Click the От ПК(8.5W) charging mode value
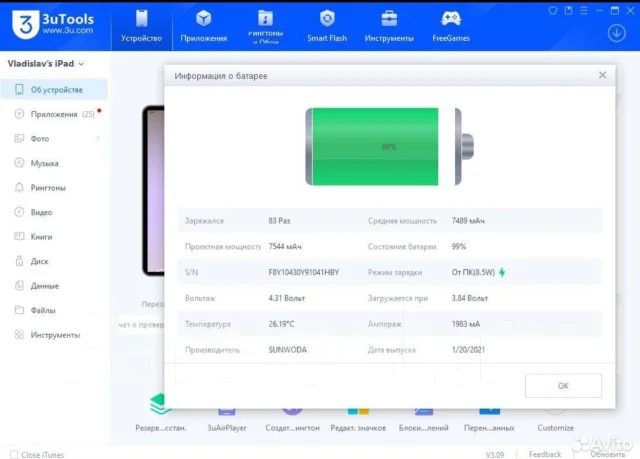 tap(473, 272)
